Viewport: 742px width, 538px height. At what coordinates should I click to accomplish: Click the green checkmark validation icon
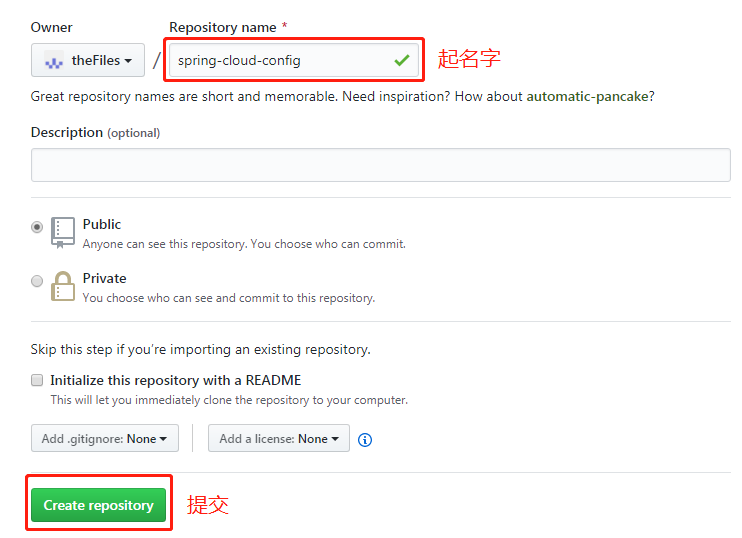pyautogui.click(x=402, y=60)
